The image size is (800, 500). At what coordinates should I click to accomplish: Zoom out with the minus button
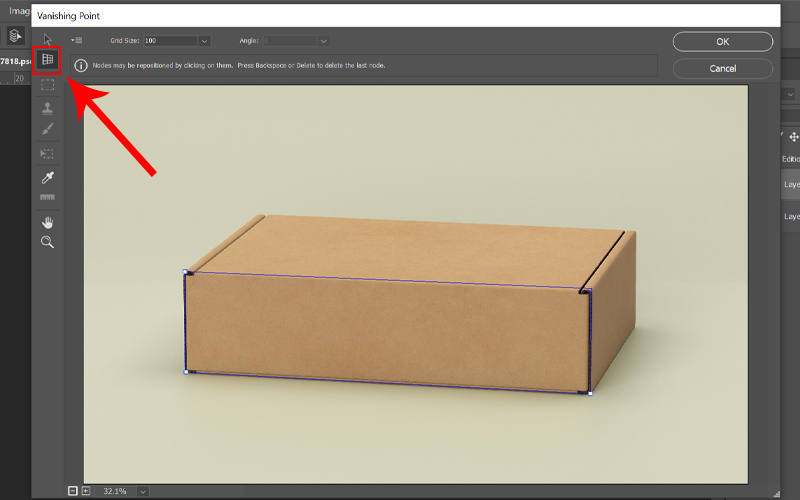(x=72, y=491)
